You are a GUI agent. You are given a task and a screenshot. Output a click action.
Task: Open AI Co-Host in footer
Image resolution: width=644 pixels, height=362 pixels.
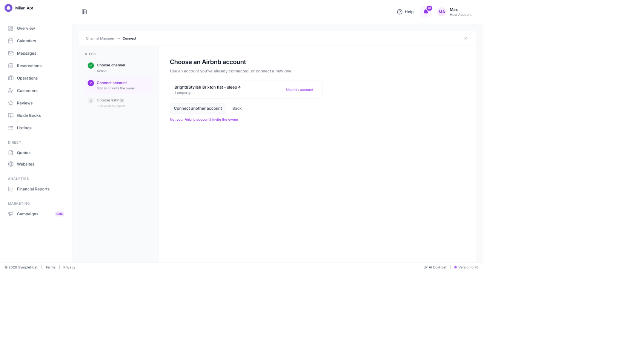[x=435, y=267]
